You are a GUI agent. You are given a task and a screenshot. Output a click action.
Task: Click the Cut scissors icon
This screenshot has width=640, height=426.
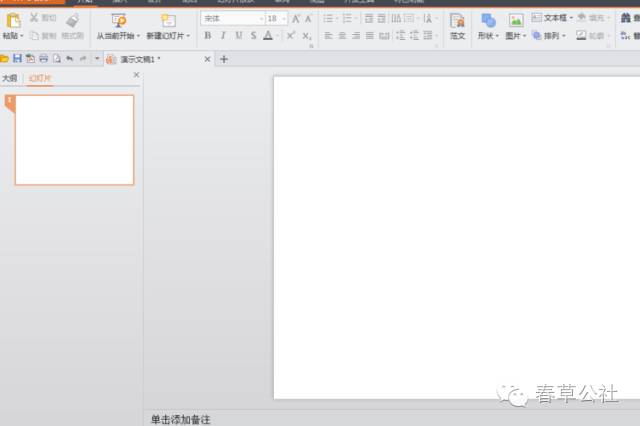pyautogui.click(x=34, y=18)
